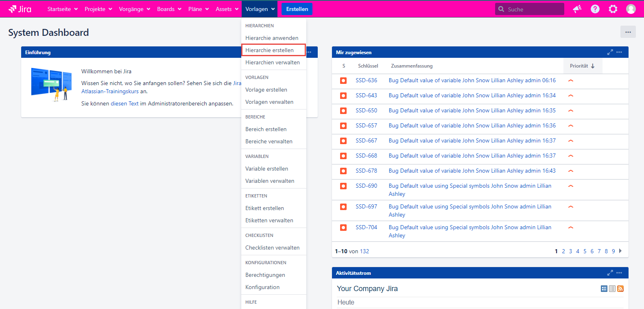Viewport: 644px width, 309px height.
Task: Open Aktivitätsstrom gadget options menu
Action: [619, 273]
